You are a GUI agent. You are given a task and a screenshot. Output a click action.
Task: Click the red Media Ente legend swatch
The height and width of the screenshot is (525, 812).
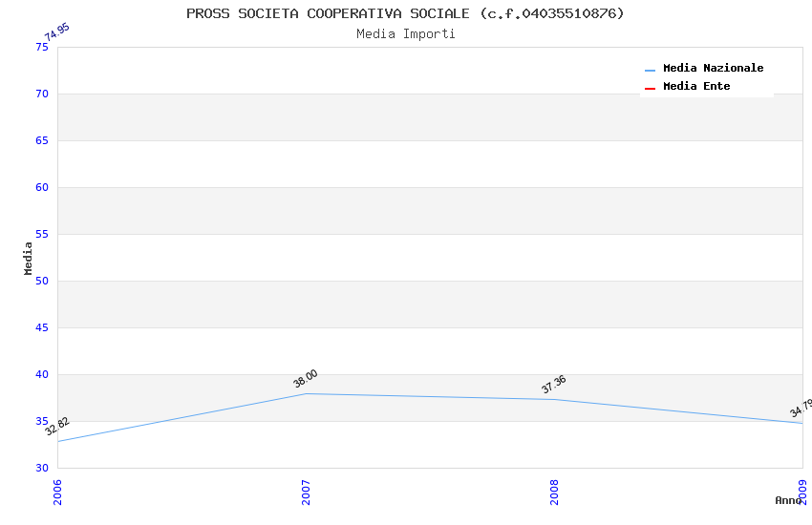650,88
